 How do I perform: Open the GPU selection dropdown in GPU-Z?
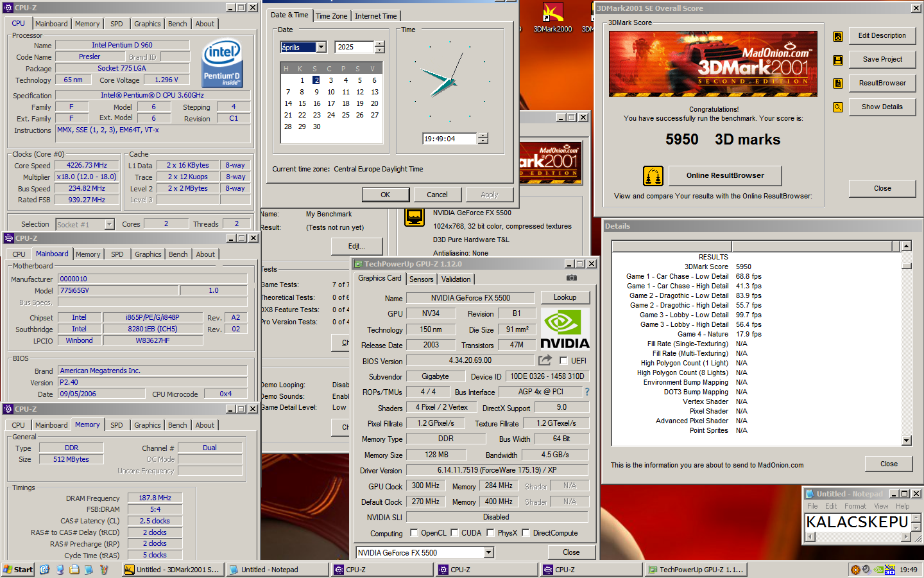[488, 552]
